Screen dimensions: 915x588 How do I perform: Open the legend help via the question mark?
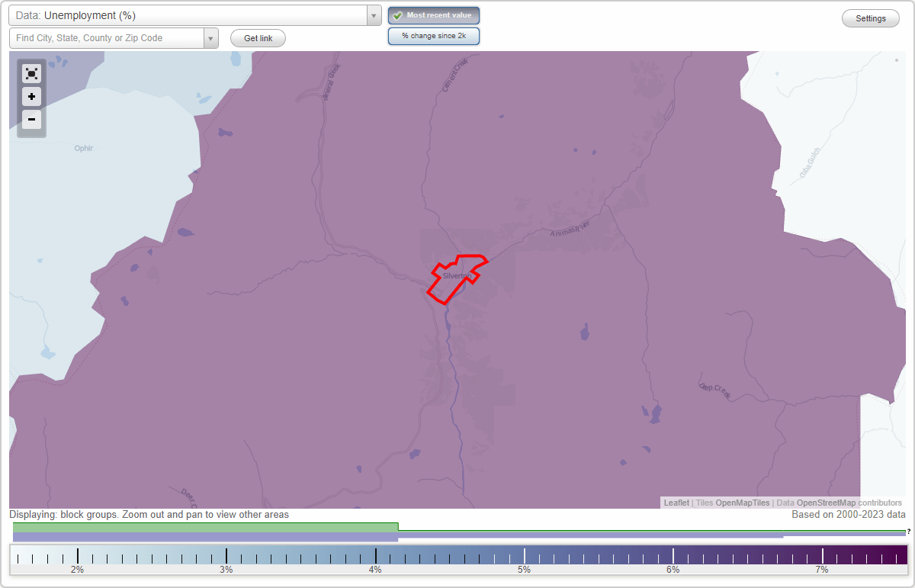(x=909, y=532)
